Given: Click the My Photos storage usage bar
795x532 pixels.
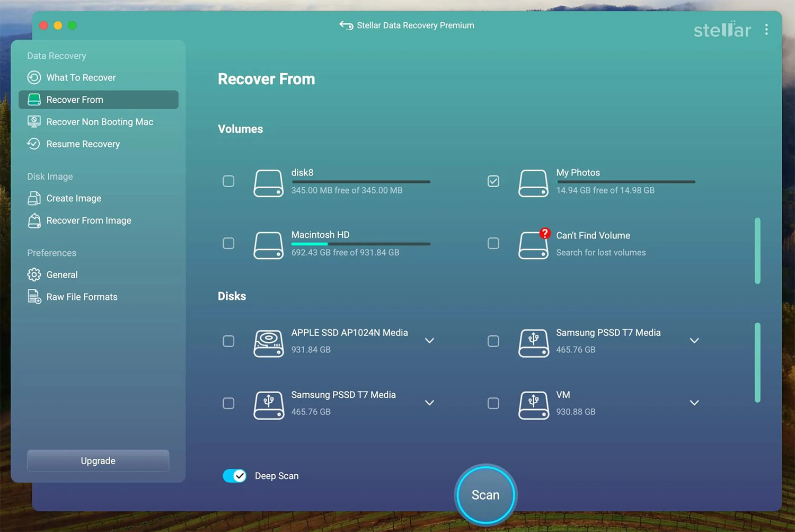Looking at the screenshot, I should click(x=625, y=182).
